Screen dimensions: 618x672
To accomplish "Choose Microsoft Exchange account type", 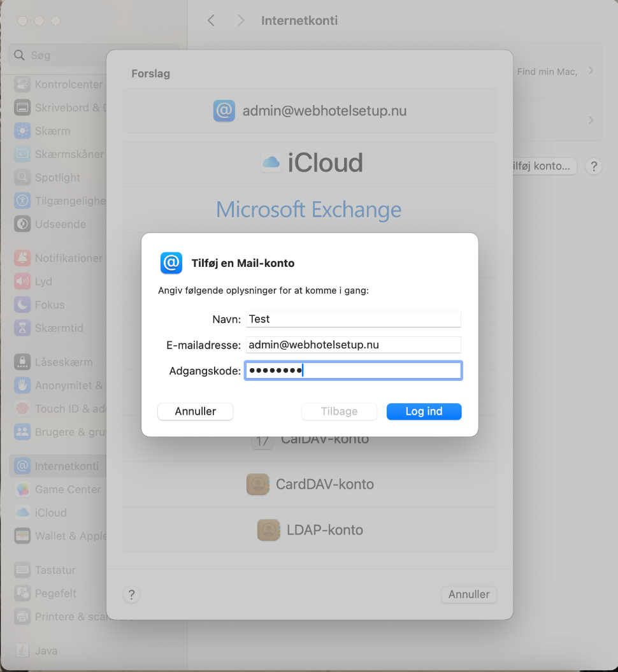I will [310, 210].
